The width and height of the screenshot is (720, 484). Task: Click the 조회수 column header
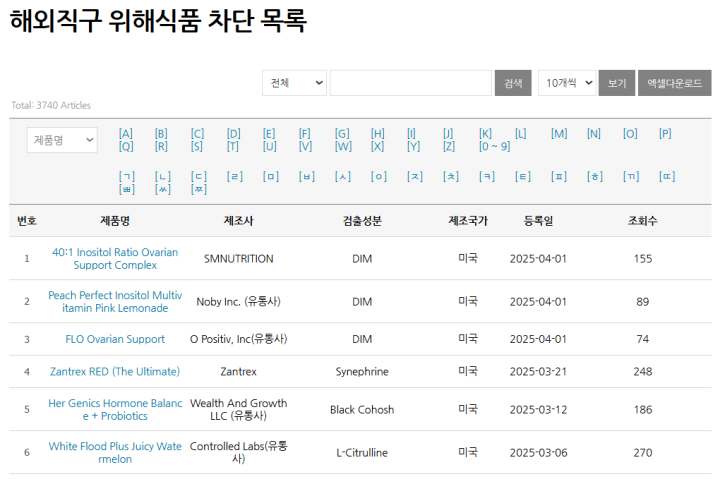[642, 221]
